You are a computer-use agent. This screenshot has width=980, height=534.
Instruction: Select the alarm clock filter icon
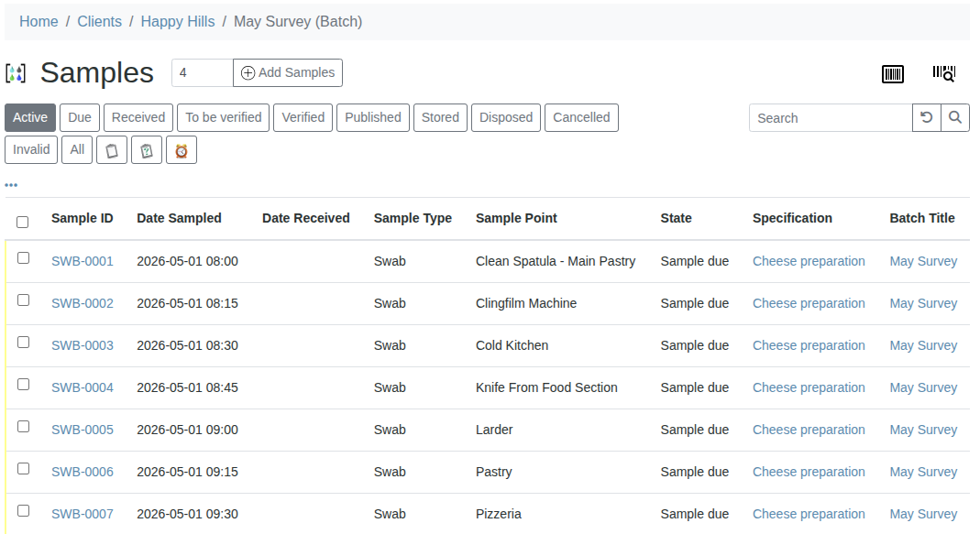pos(182,150)
